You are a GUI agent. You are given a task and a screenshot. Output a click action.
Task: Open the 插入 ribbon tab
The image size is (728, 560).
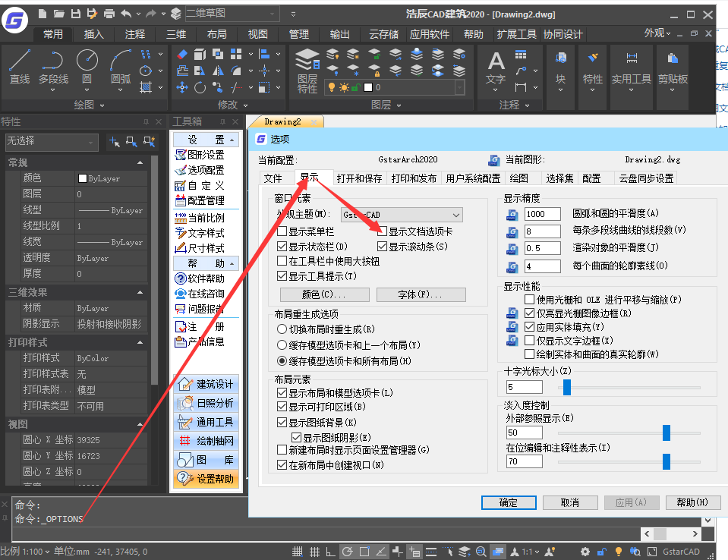94,34
